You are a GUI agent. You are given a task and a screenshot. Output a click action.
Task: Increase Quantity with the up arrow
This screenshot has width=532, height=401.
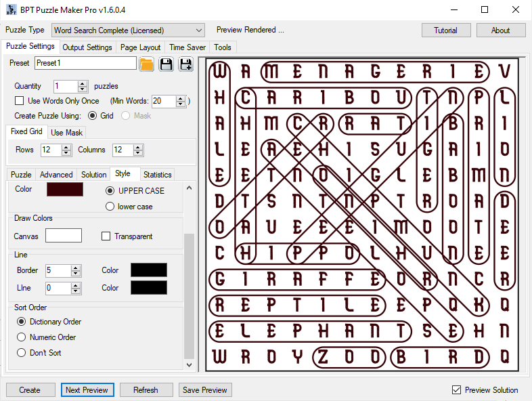click(x=83, y=83)
